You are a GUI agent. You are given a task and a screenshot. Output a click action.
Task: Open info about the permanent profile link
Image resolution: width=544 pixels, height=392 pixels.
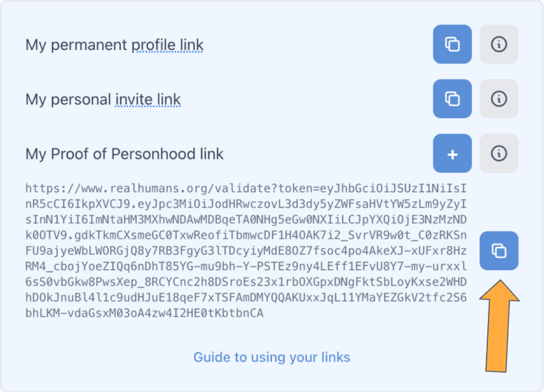499,44
